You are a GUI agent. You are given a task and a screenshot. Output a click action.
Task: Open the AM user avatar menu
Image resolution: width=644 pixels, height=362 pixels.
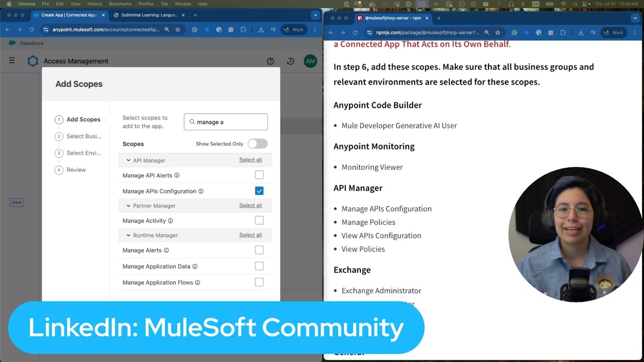(x=310, y=61)
